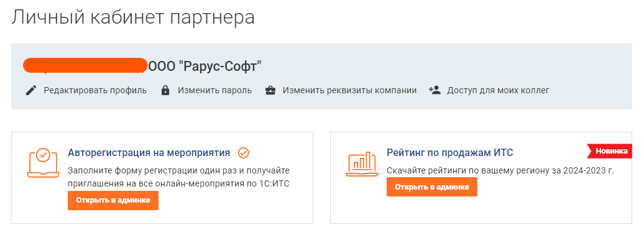Click the pencil icon for editing profile

point(31,90)
